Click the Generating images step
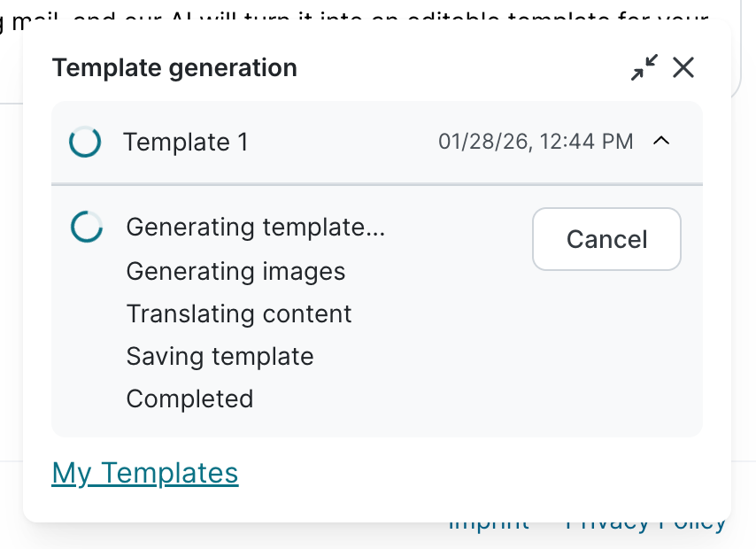Image resolution: width=756 pixels, height=549 pixels. pyautogui.click(x=235, y=272)
